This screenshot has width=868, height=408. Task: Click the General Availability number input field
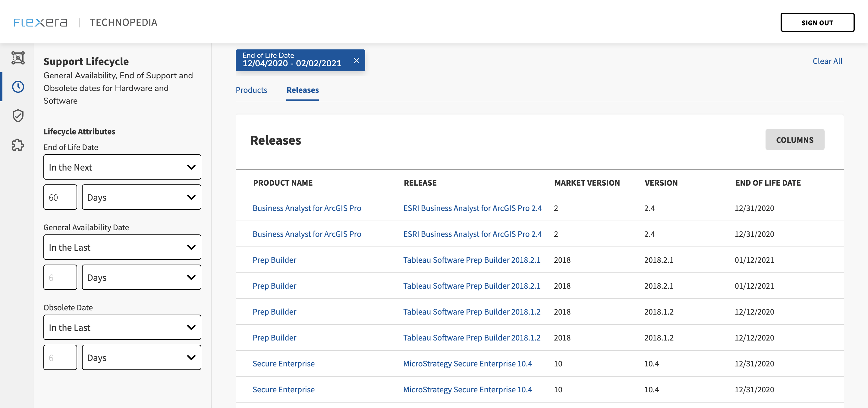click(60, 277)
